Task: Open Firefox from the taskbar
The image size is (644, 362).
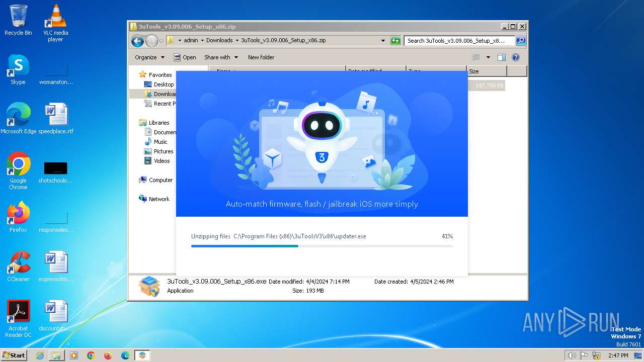Action: coord(108,355)
